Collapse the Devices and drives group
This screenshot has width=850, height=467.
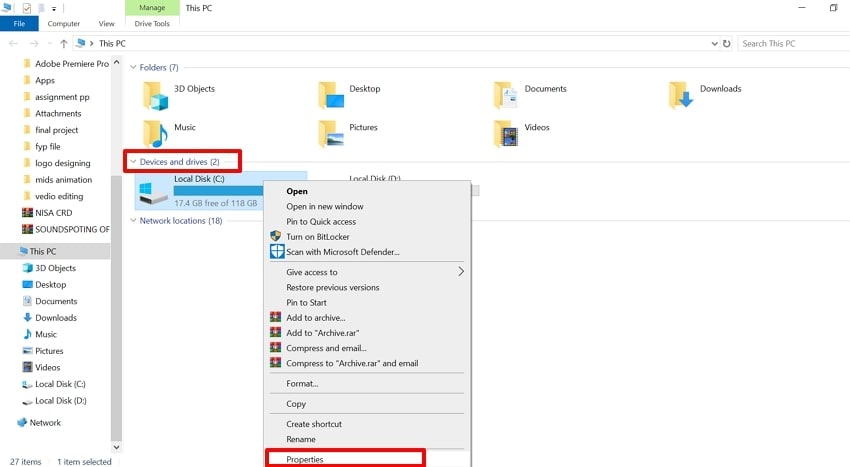[x=133, y=162]
